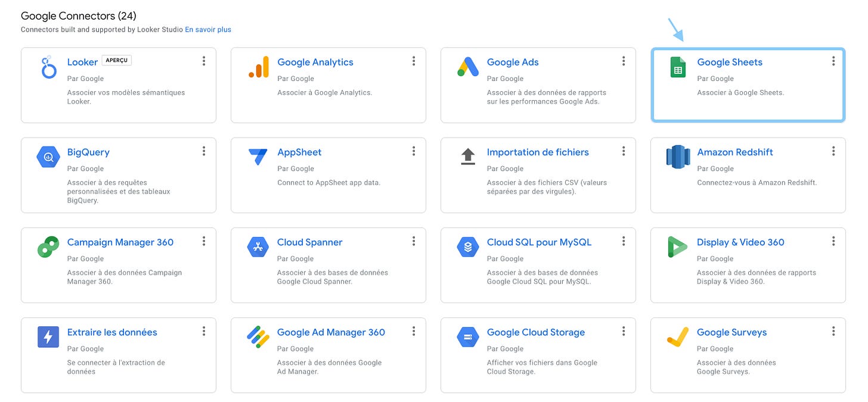Open Extraire les données card's three-dot menu
This screenshot has height=402, width=868.
pos(204,331)
